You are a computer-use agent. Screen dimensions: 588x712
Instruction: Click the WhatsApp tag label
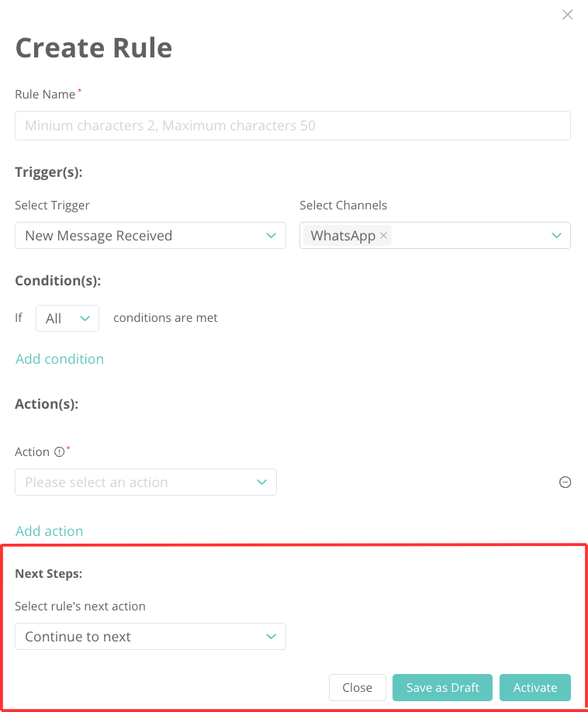click(343, 236)
